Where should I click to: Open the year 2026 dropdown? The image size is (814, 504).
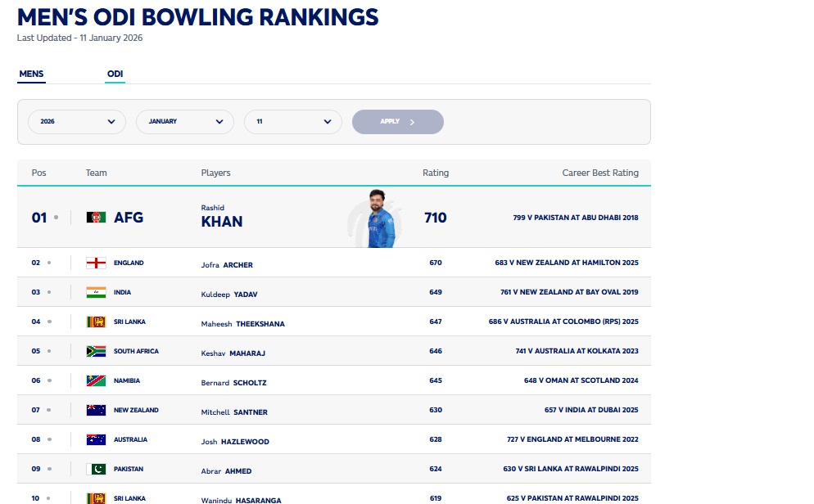[x=77, y=122]
